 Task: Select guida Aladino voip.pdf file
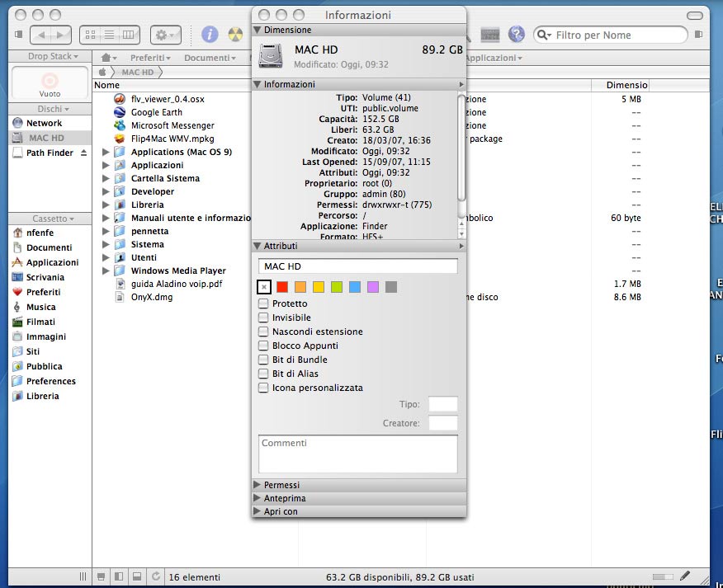[x=176, y=284]
